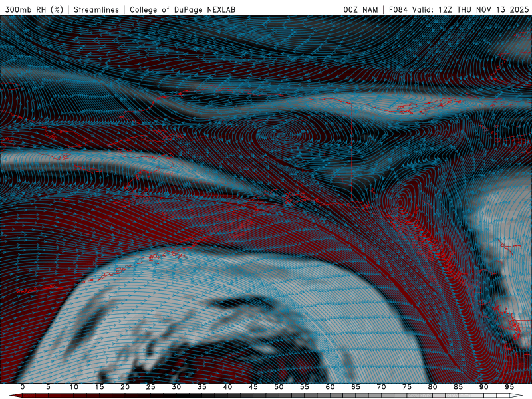The image size is (532, 399).
Task: Click the dark red end of the colorbar
Action: pyautogui.click(x=15, y=396)
